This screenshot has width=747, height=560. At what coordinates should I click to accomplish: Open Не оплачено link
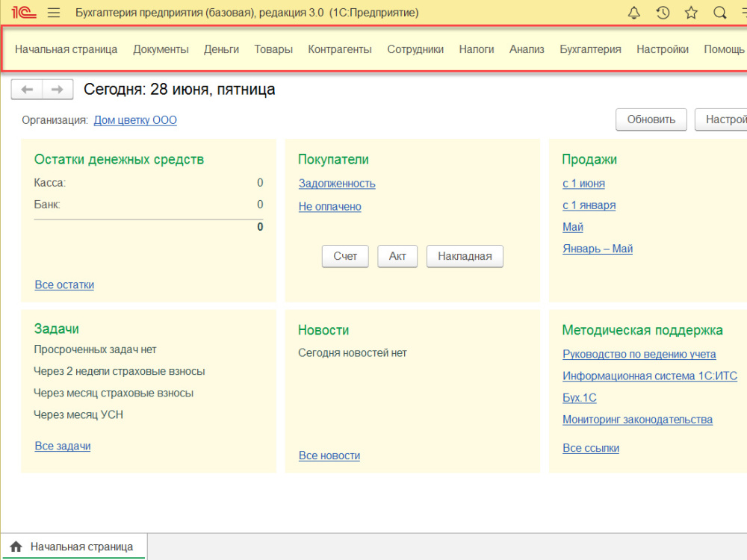point(329,207)
